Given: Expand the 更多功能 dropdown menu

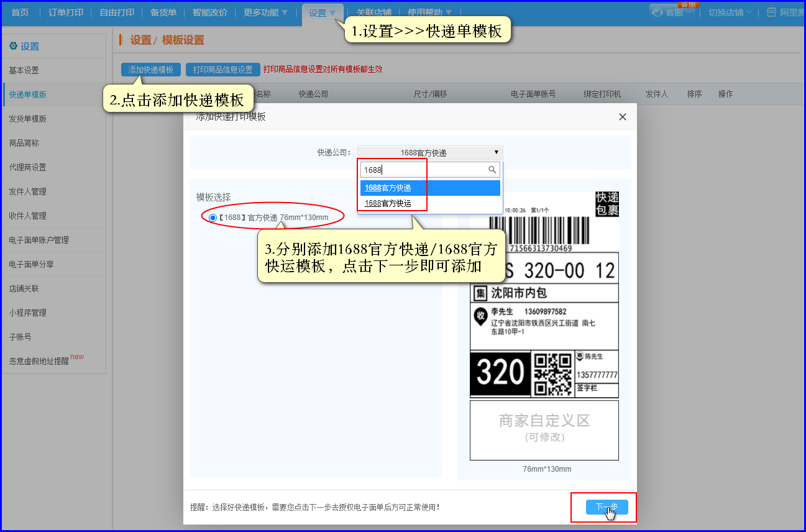Looking at the screenshot, I should (265, 12).
